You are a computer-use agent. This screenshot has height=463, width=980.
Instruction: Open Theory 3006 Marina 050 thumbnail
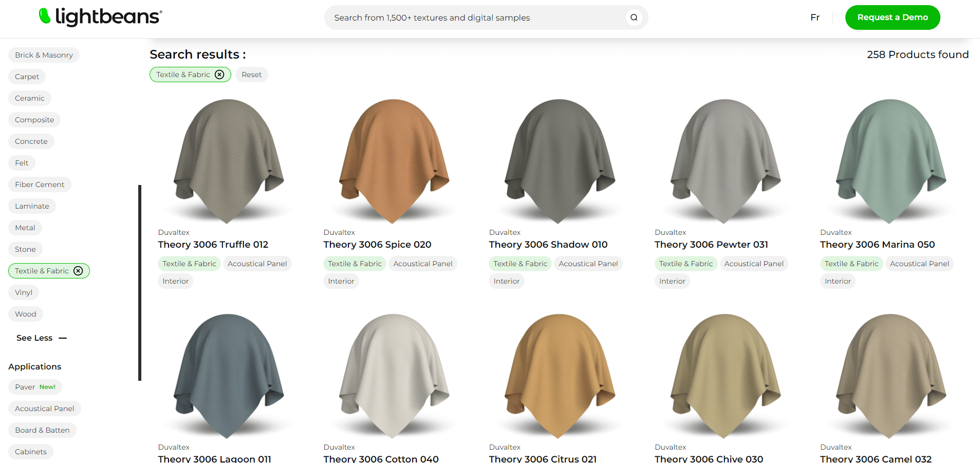coord(891,161)
